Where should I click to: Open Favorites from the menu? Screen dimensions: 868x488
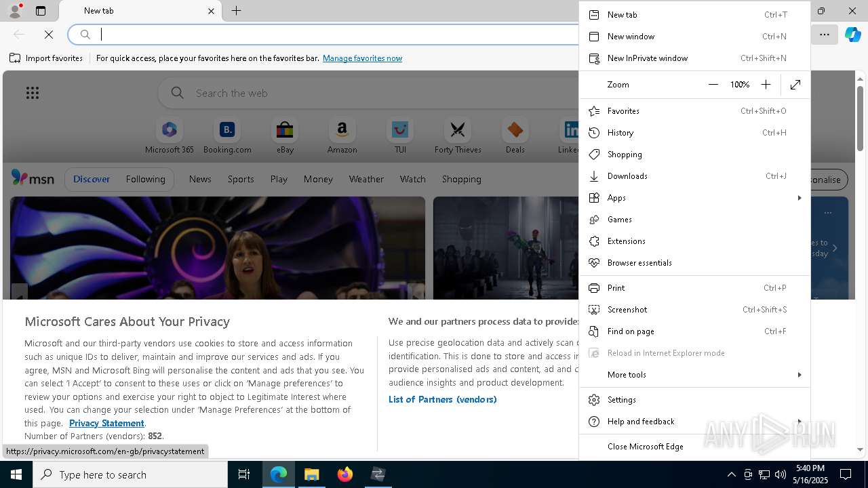point(694,111)
